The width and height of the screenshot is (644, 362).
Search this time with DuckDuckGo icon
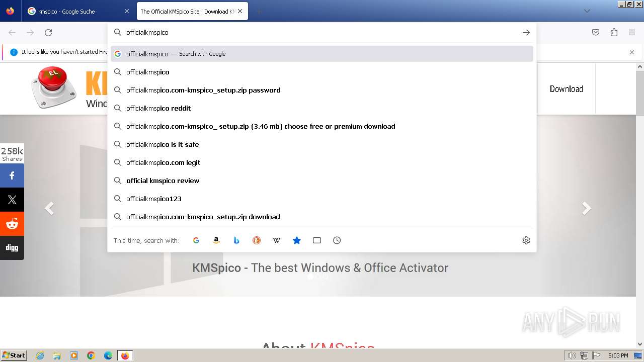point(257,240)
